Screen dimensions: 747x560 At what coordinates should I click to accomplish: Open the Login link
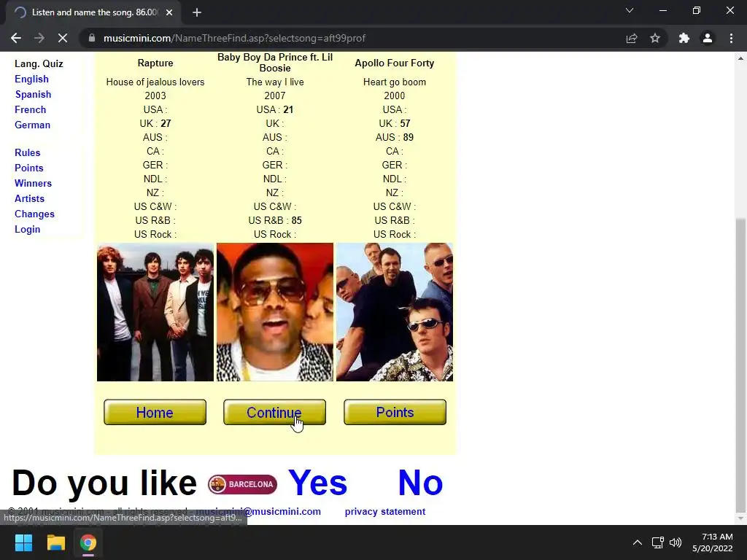[x=27, y=229]
